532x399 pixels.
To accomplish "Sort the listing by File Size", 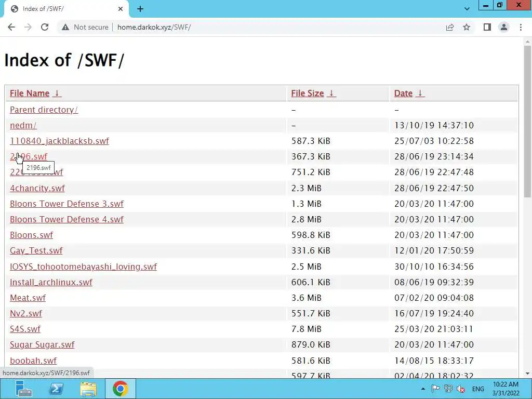I will pos(308,94).
